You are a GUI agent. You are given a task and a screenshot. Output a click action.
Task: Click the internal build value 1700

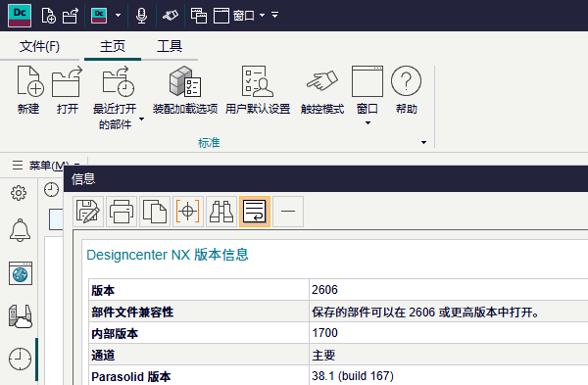[324, 333]
